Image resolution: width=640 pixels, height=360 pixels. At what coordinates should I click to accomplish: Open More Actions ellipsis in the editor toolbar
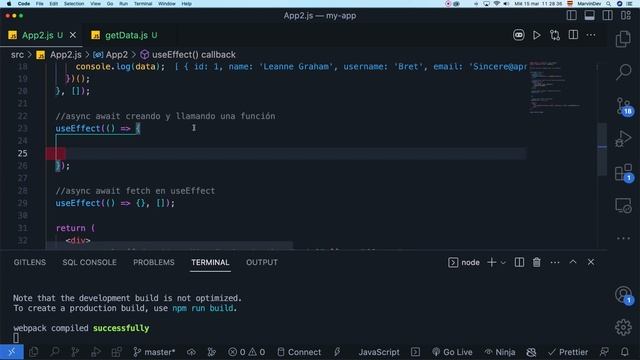pos(591,35)
